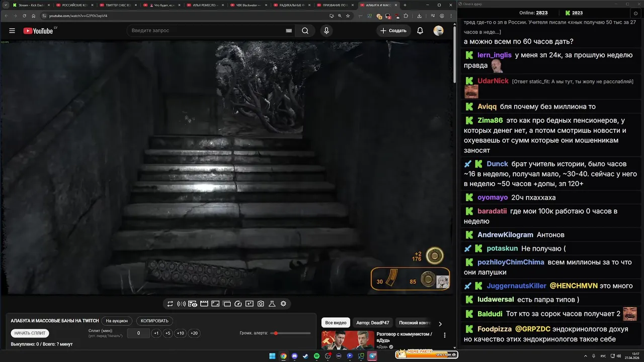The image size is (644, 362).
Task: Add +10 minutes to the split
Action: pyautogui.click(x=180, y=333)
